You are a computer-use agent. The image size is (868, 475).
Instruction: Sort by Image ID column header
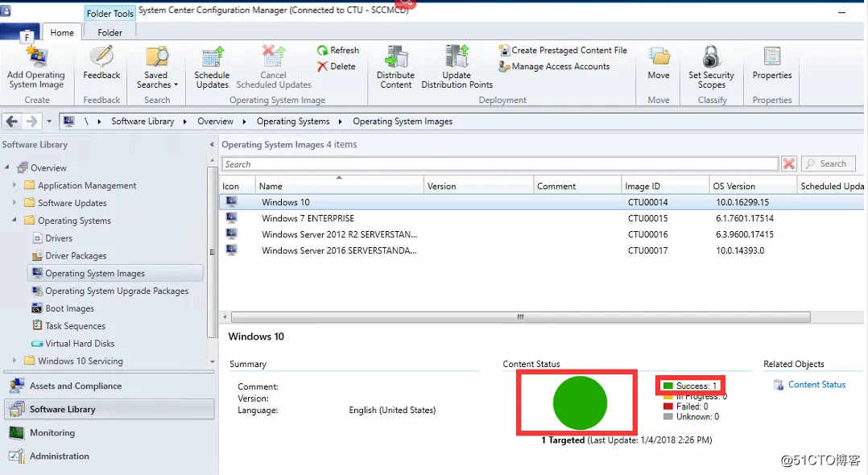click(x=665, y=186)
